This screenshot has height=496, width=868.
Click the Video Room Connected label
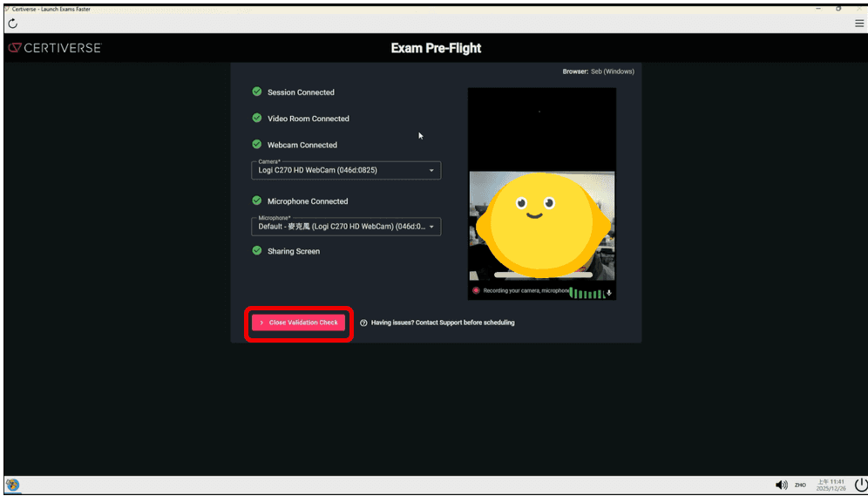point(309,119)
